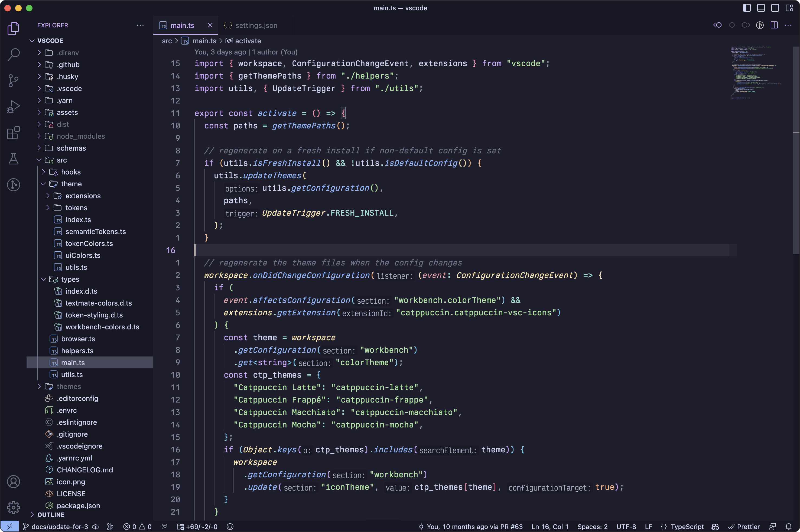Click the git blame 'You, 10 months ago' status
The image size is (800, 532).
[x=471, y=527]
